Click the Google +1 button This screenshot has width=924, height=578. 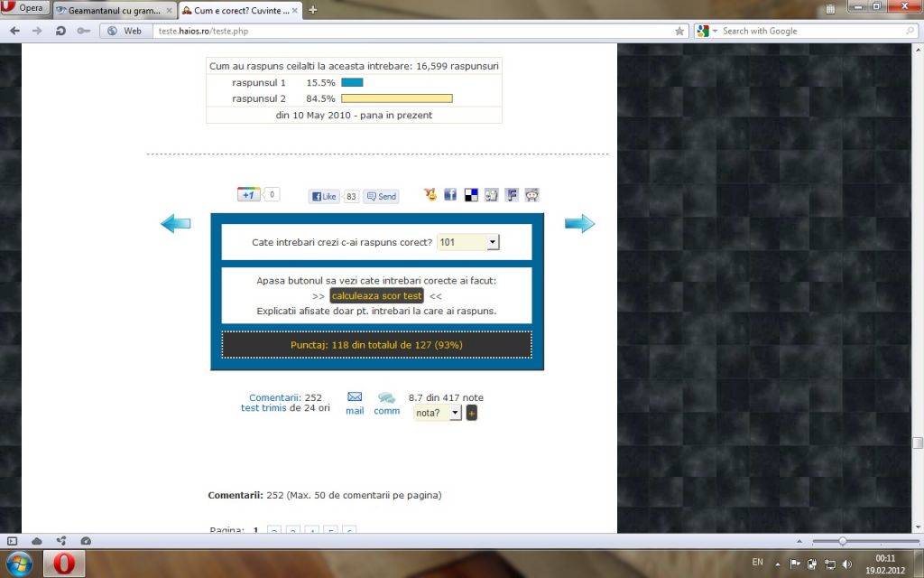click(x=249, y=194)
